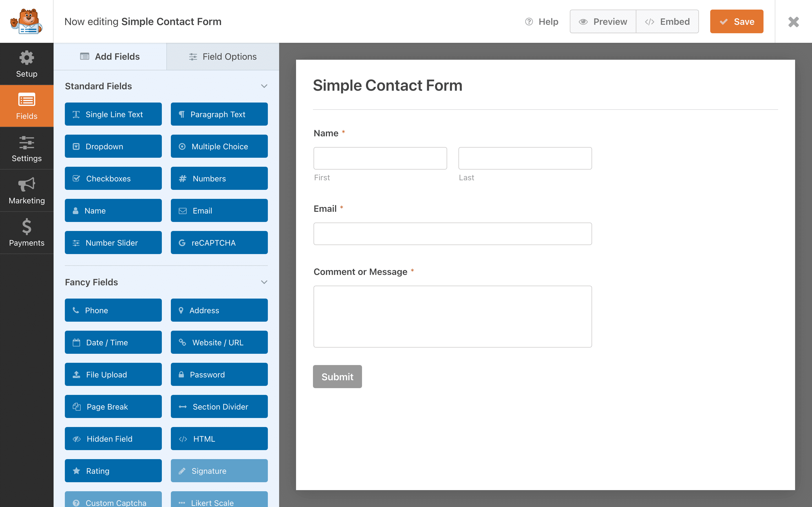Click the reCAPTCHA field icon

tap(182, 243)
